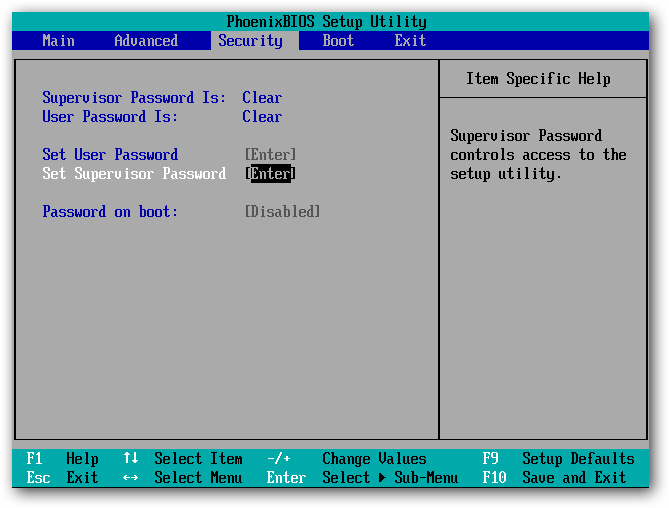The image size is (669, 508).
Task: Click the Enter key hint in footer
Action: coord(286,477)
